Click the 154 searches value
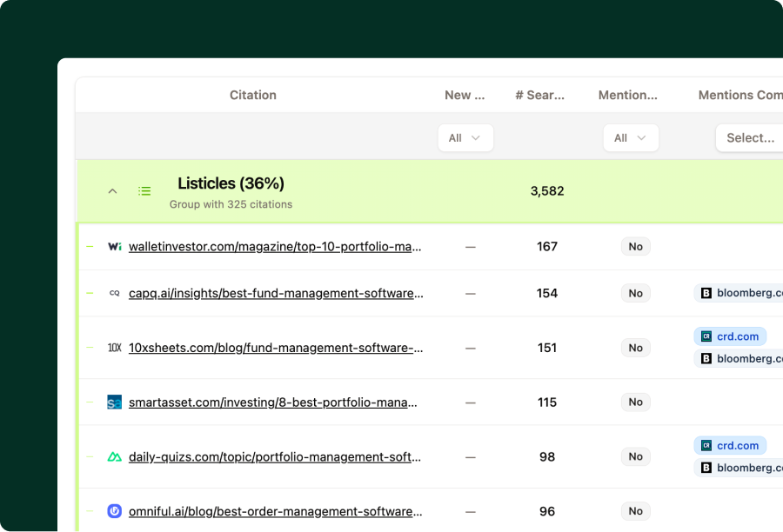Viewport: 783px width, 532px height. pyautogui.click(x=547, y=293)
